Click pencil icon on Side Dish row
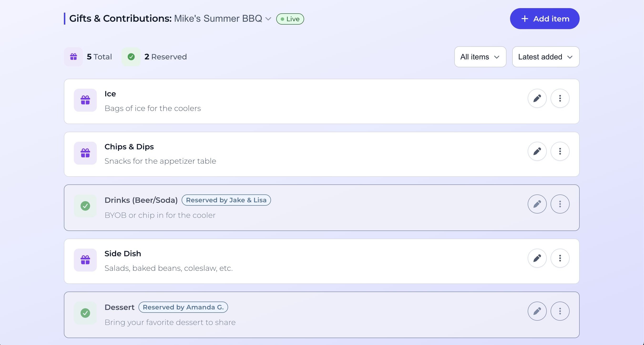This screenshot has width=644, height=345. click(537, 258)
